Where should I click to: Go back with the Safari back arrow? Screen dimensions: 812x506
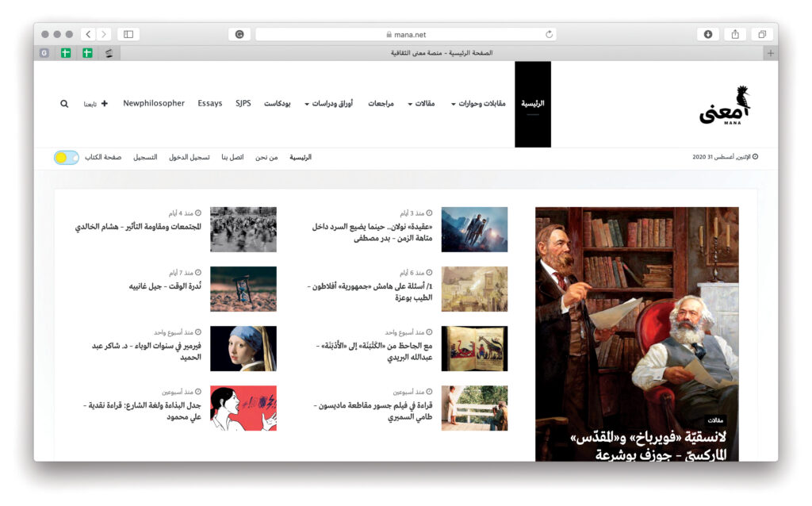pyautogui.click(x=88, y=34)
